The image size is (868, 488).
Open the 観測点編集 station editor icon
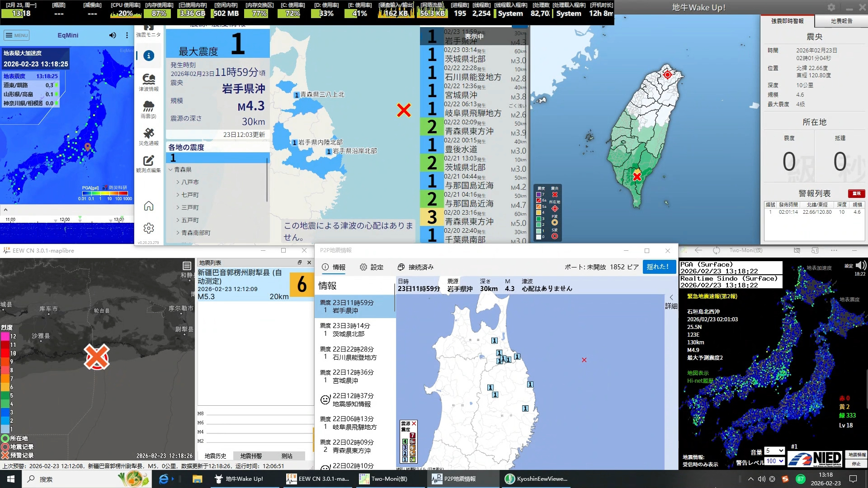[x=149, y=164]
